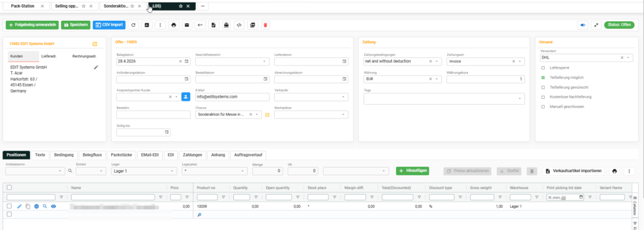Edit customer address with pencil icon
Viewport: 644px width, 230px height.
[96, 67]
